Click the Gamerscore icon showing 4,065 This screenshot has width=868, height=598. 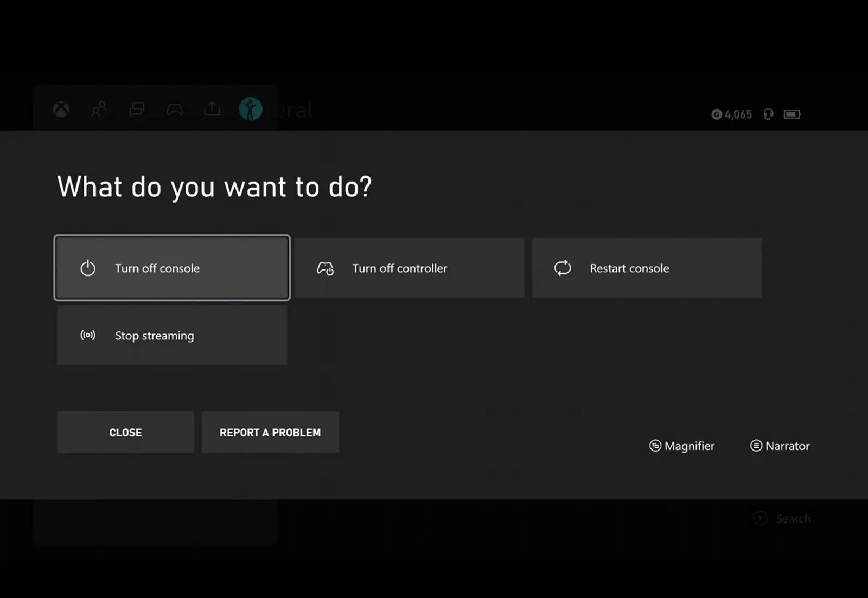pos(717,114)
